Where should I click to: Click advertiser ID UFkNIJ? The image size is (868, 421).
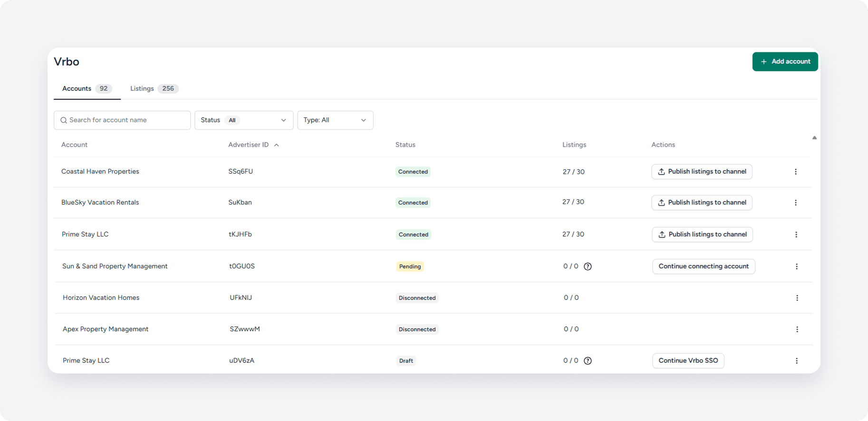coord(241,297)
